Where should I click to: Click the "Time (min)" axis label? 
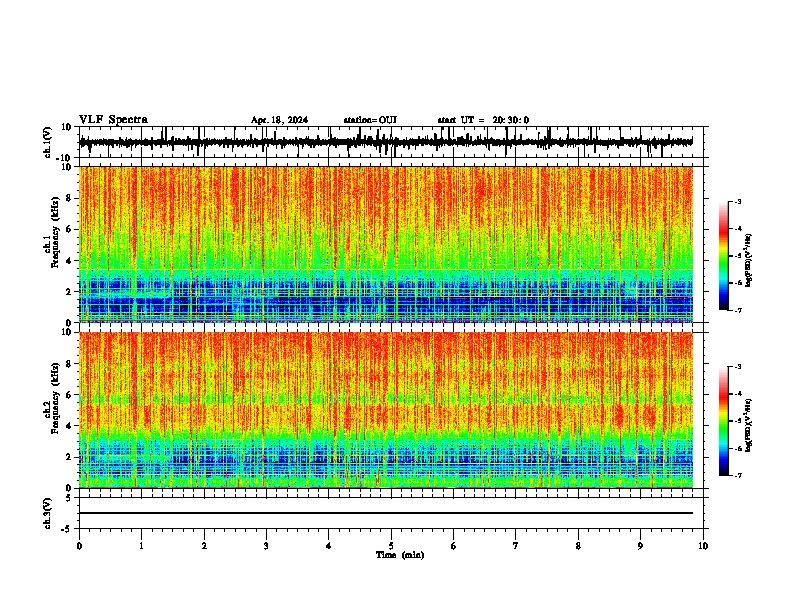[x=400, y=555]
